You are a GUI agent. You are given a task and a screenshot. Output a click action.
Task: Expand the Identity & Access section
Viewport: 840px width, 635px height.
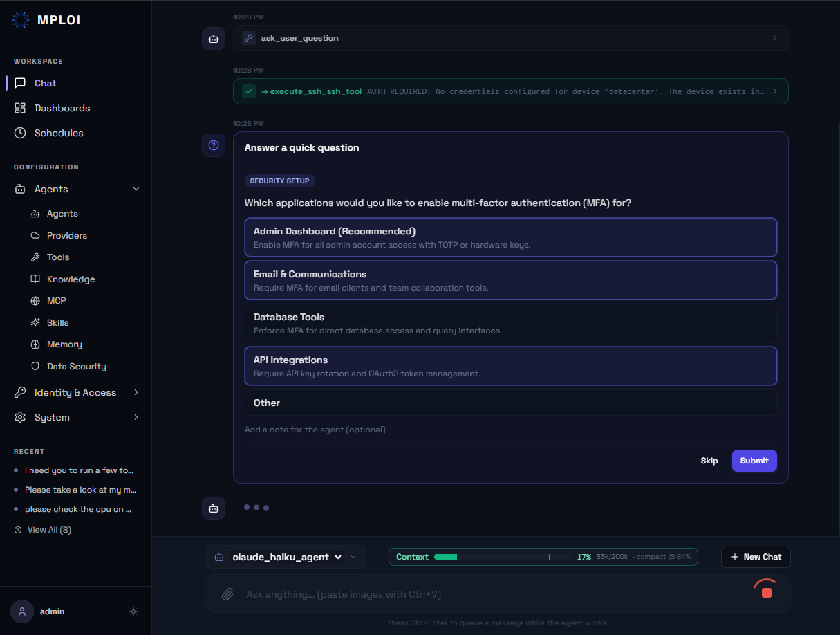point(75,392)
